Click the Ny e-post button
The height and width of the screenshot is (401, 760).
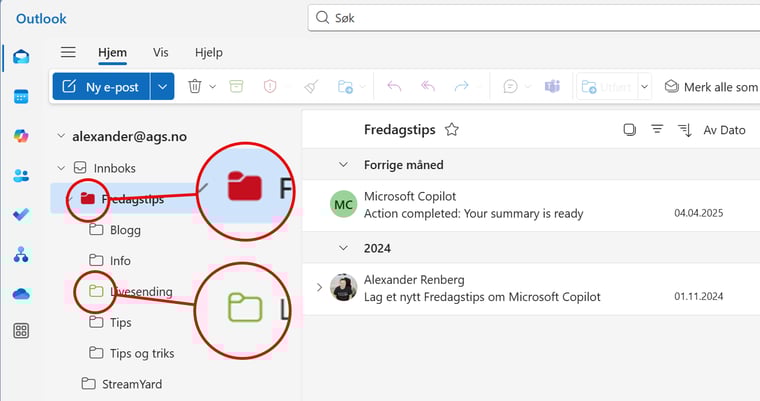click(x=101, y=87)
